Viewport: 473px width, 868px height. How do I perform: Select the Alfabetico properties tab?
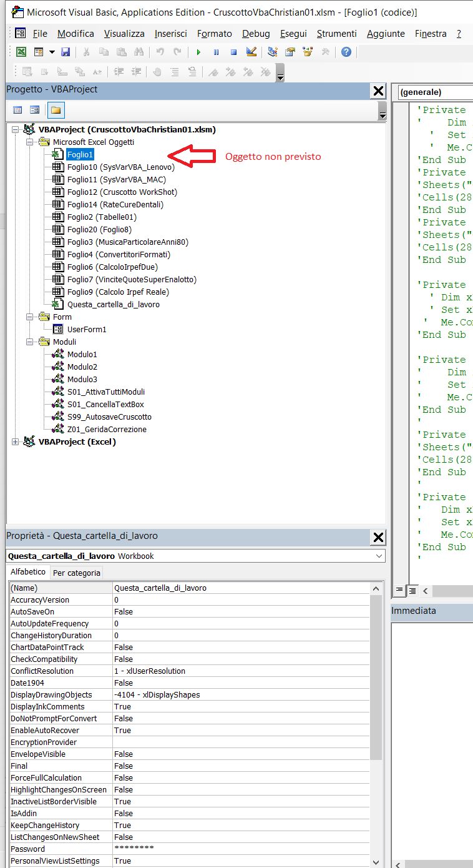pyautogui.click(x=28, y=572)
